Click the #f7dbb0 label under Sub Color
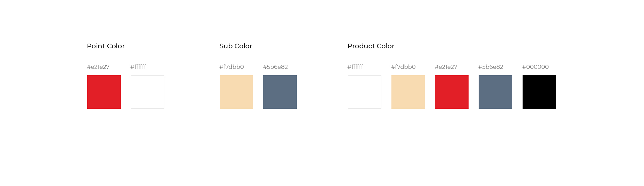This screenshot has height=186, width=644. (x=231, y=67)
